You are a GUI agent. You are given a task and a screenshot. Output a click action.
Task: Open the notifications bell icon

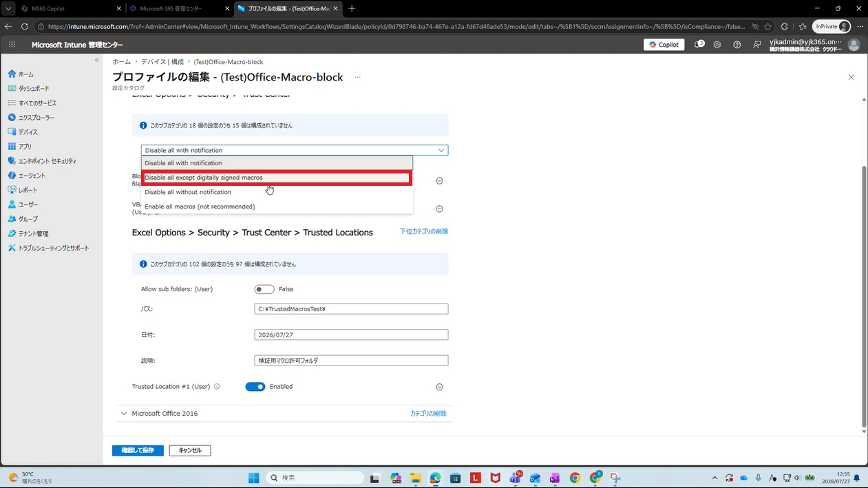(699, 45)
